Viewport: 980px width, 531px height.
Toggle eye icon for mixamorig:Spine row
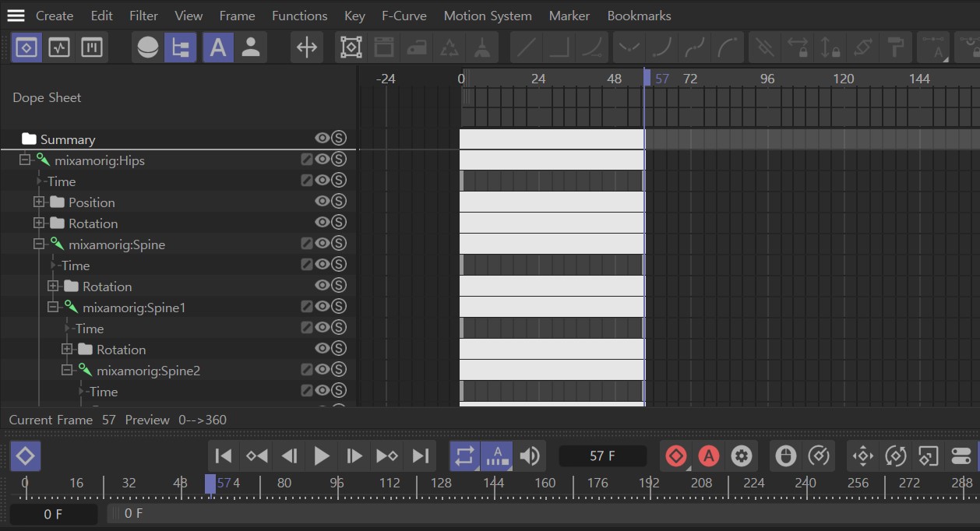pyautogui.click(x=322, y=243)
